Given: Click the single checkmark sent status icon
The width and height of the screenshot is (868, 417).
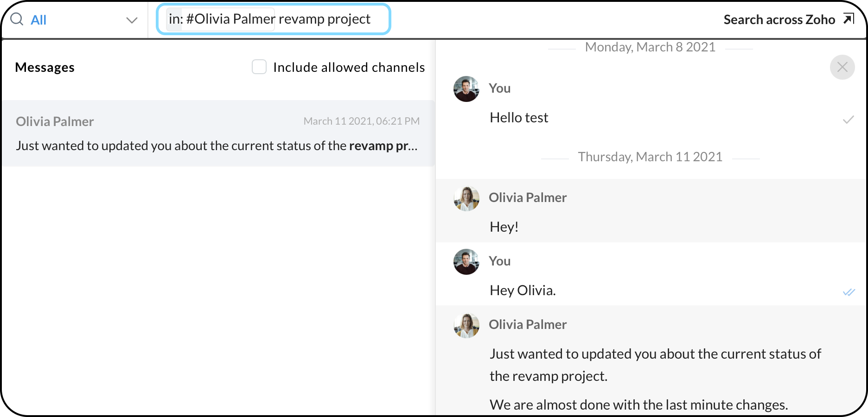Looking at the screenshot, I should [x=848, y=120].
